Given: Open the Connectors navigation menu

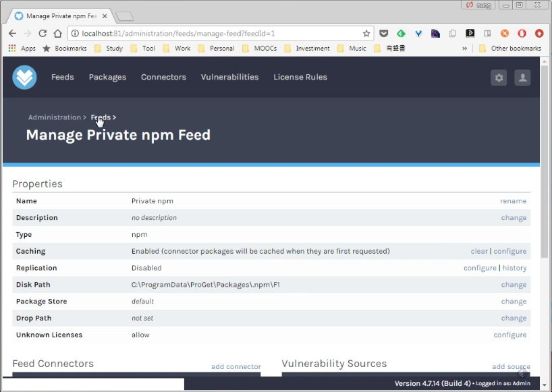Looking at the screenshot, I should (163, 77).
